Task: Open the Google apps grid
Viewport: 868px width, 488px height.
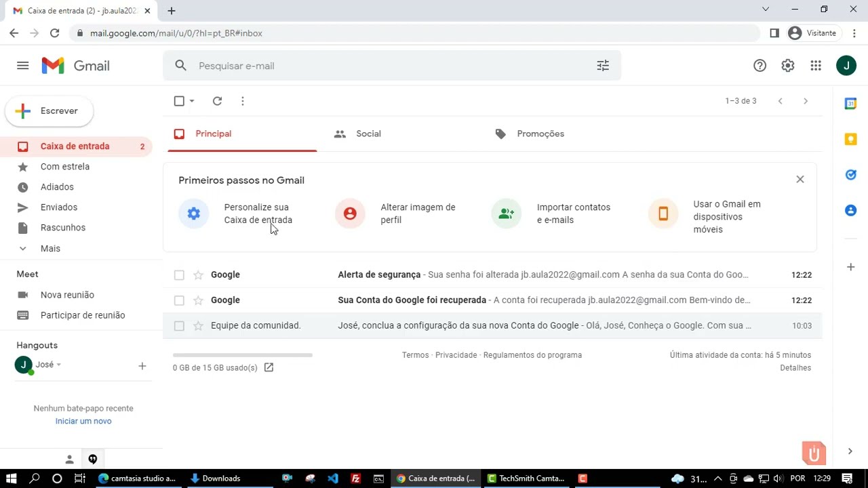Action: 816,66
